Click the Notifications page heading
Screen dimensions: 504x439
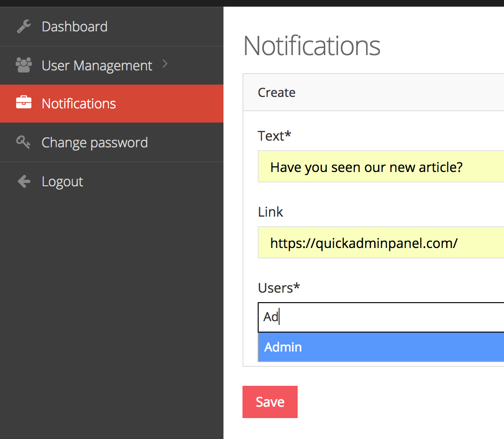tap(311, 46)
